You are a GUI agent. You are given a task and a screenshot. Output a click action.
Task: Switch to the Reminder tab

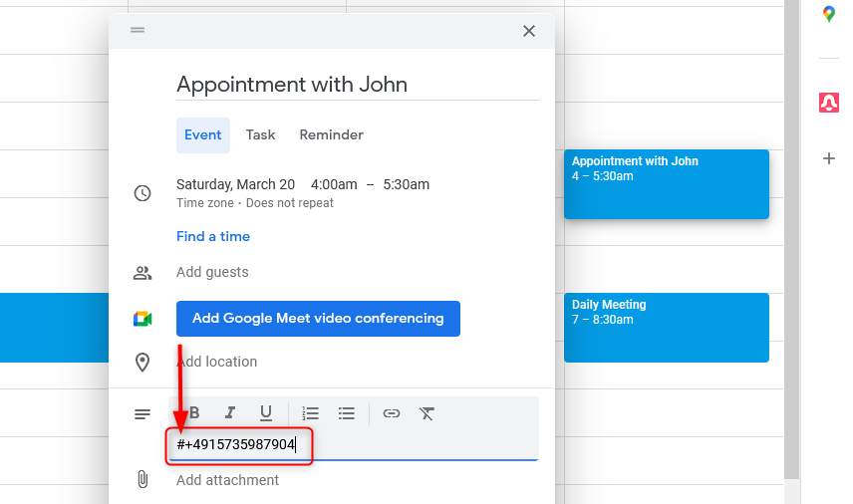(x=331, y=134)
